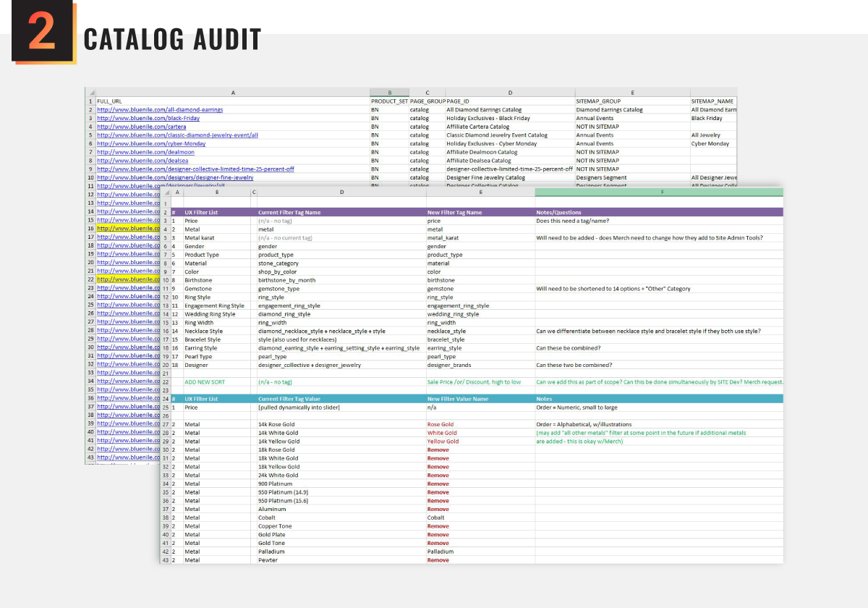This screenshot has height=608, width=868.
Task: Select the PRODUCT_SET header cell
Action: tap(389, 101)
